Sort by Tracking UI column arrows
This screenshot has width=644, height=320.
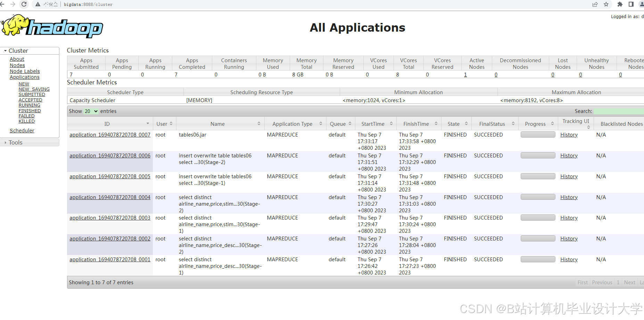[x=588, y=127]
